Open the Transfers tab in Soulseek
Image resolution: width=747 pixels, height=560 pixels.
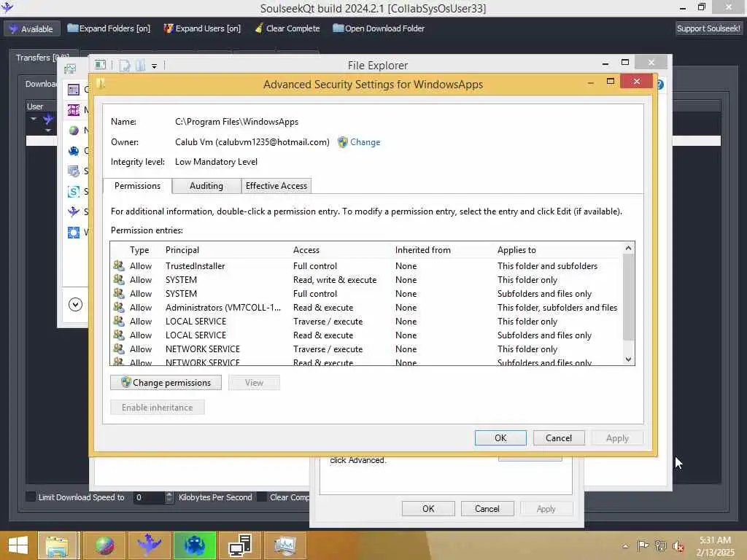click(42, 58)
